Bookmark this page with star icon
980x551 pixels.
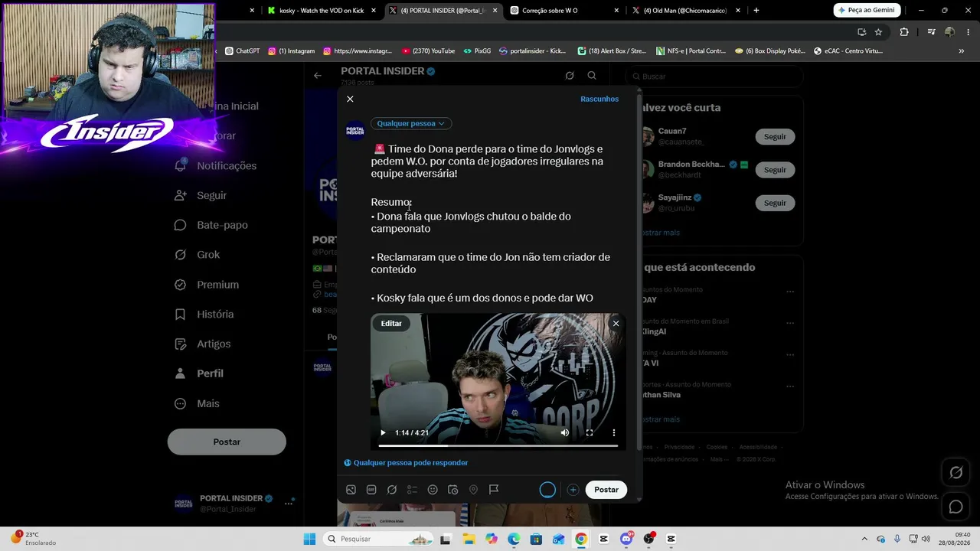(878, 32)
